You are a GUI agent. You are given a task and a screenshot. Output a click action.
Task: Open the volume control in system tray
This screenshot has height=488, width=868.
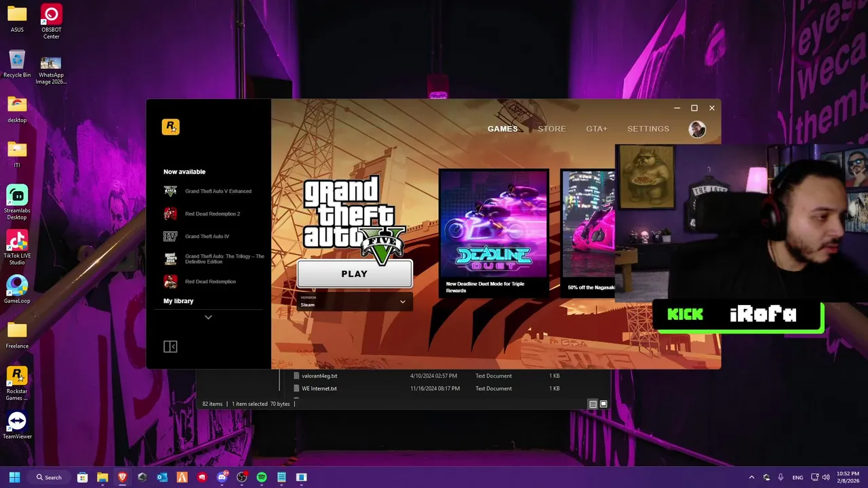click(x=826, y=477)
